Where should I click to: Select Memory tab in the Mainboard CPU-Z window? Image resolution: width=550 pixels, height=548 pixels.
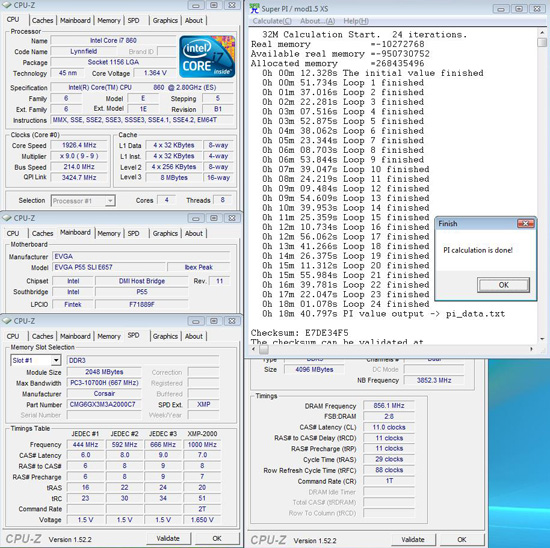(x=109, y=233)
